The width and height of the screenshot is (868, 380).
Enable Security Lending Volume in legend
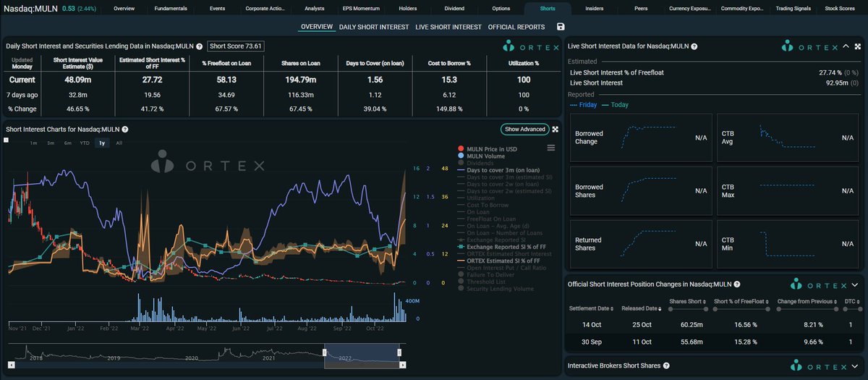495,289
